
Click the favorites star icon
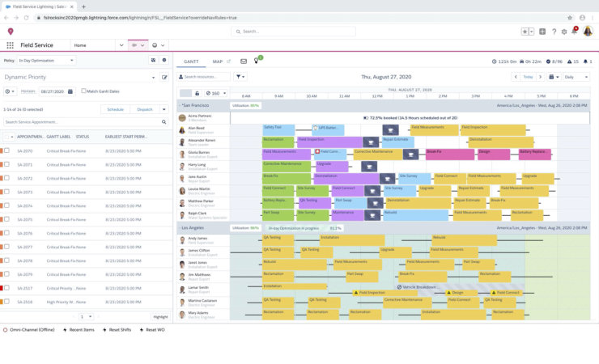tap(525, 32)
